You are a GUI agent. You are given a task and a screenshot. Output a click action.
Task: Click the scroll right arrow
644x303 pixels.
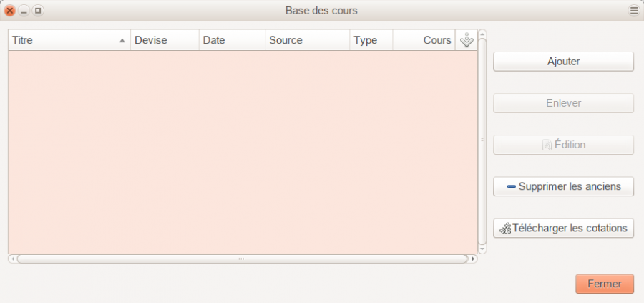point(473,259)
